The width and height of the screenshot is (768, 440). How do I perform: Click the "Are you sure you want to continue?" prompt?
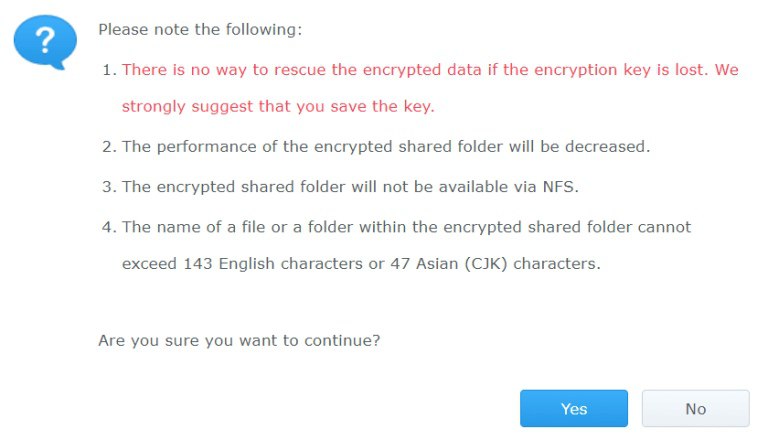pos(239,340)
